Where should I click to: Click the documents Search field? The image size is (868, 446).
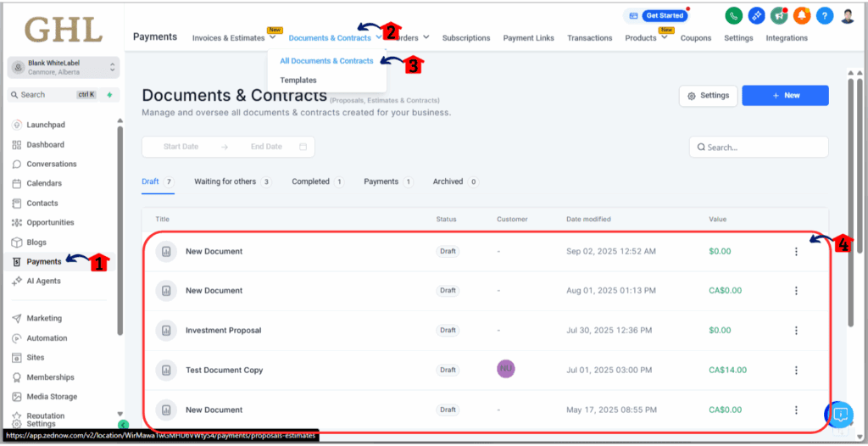point(759,148)
